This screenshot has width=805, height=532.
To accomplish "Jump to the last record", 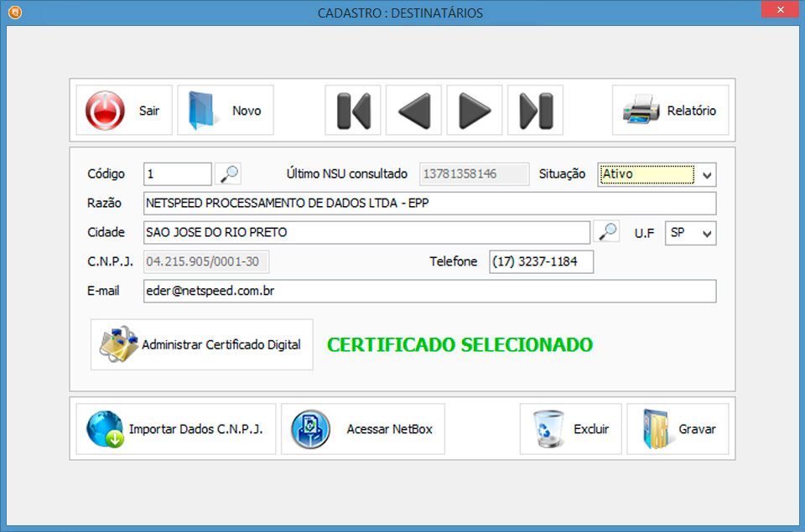I will 535,111.
